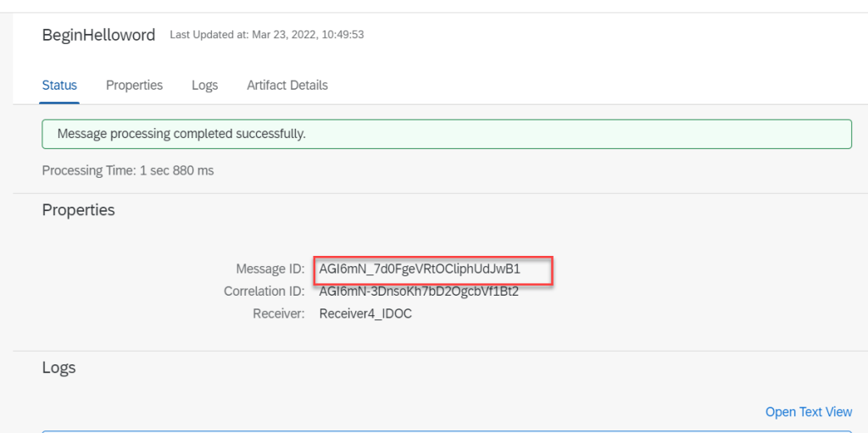Screen dimensions: 868x433
Task: Select the Logs tab
Action: [x=204, y=86]
